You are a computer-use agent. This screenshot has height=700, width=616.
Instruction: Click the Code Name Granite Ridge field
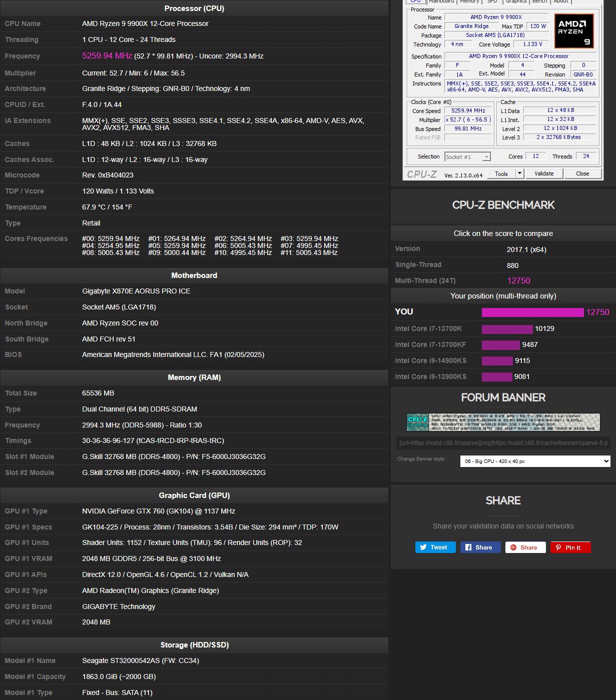(x=471, y=26)
